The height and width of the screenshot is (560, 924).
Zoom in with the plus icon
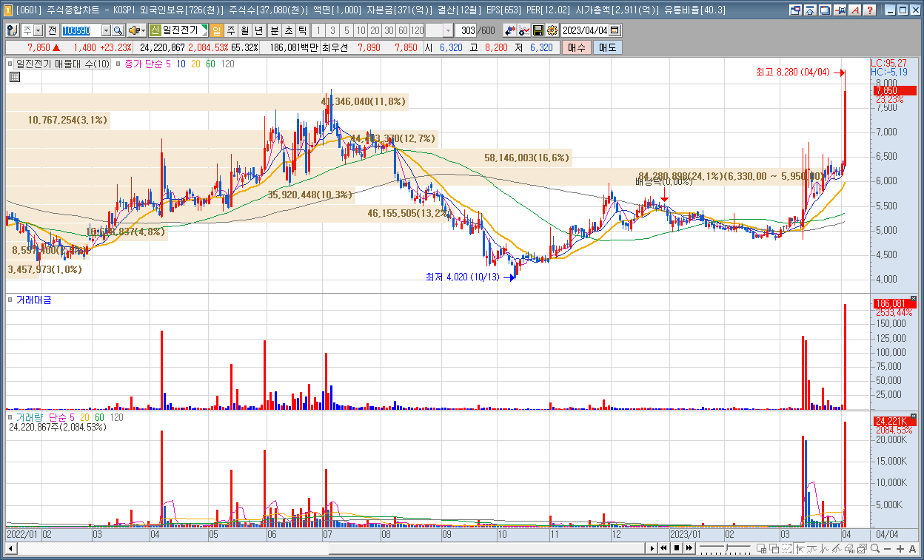click(x=900, y=549)
